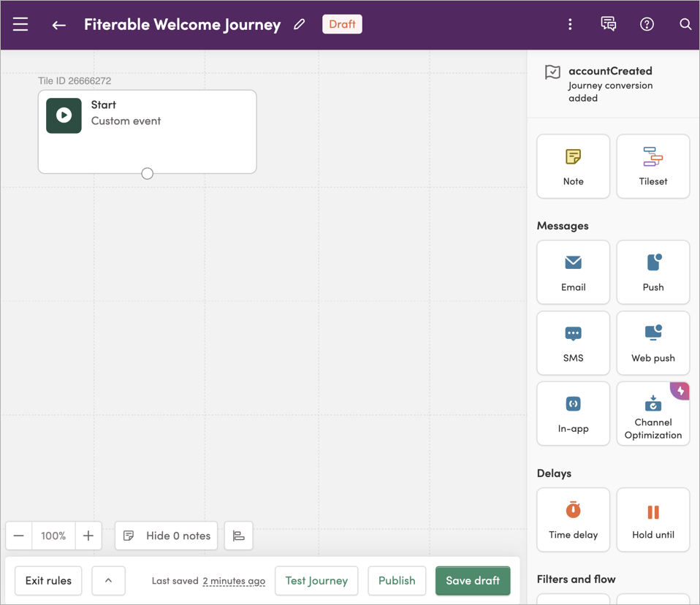Click the 100% zoom level value
The image size is (700, 605).
click(53, 536)
